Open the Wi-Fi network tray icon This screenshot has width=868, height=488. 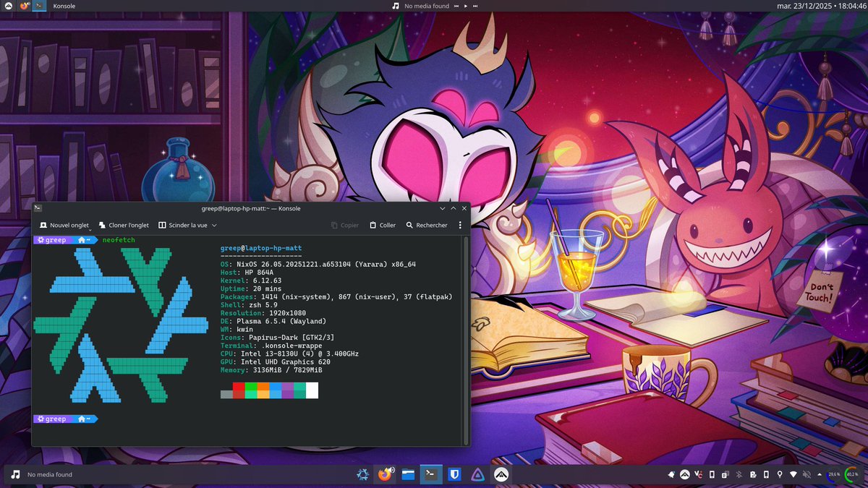tap(793, 474)
